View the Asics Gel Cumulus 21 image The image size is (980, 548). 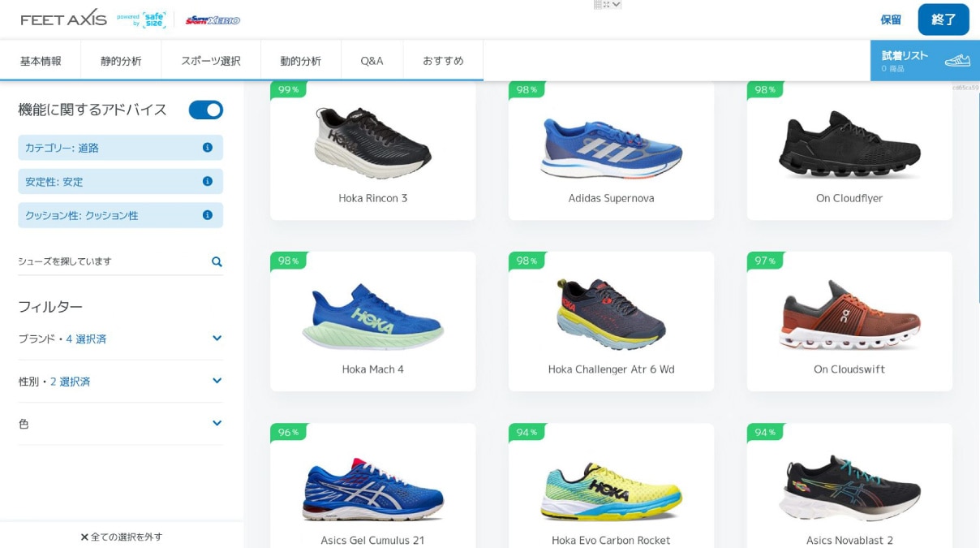tap(373, 490)
